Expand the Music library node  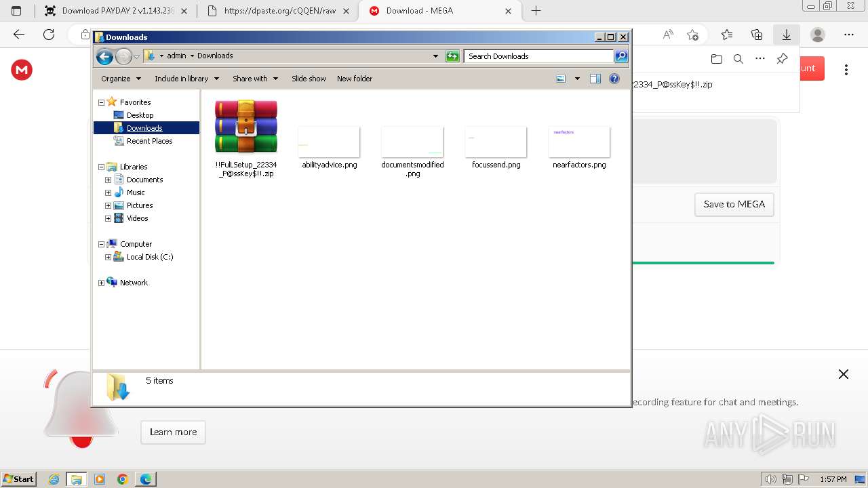coord(108,192)
